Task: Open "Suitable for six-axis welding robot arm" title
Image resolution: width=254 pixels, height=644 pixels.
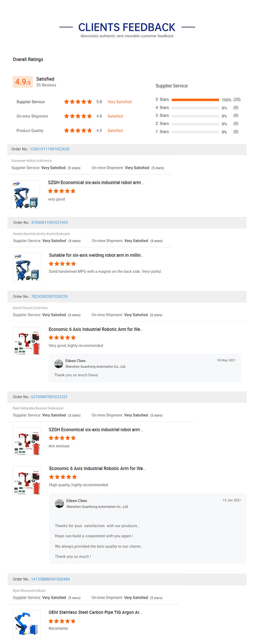Action: (96, 255)
